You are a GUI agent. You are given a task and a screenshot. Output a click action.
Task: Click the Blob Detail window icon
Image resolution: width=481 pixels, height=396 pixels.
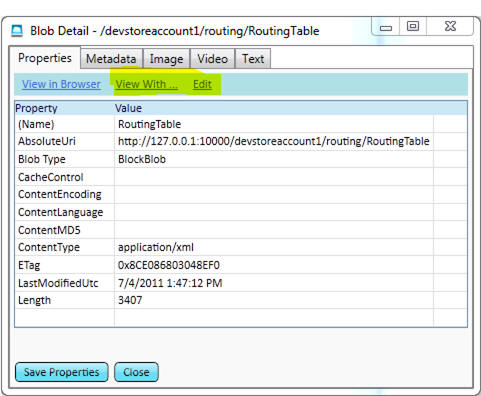coord(17,31)
